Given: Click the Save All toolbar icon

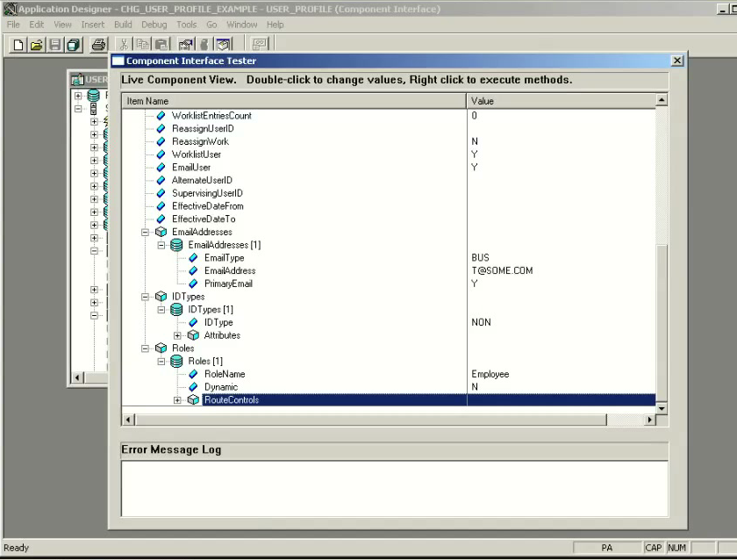Looking at the screenshot, I should pos(74,45).
